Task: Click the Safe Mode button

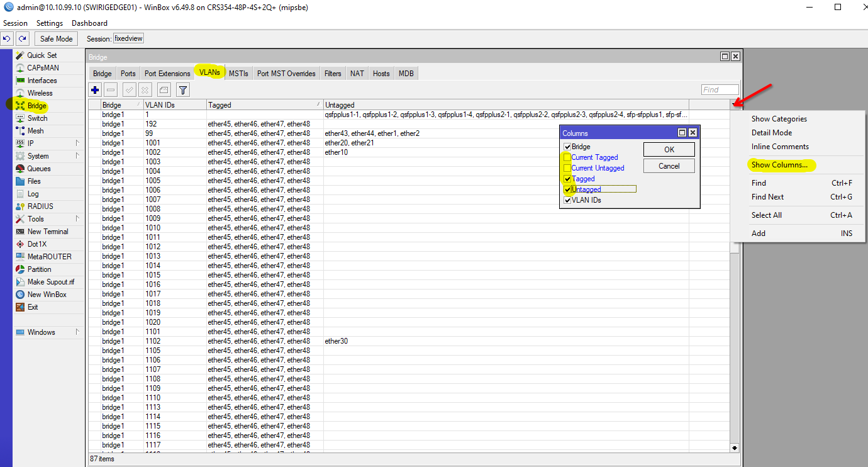Action: 56,38
